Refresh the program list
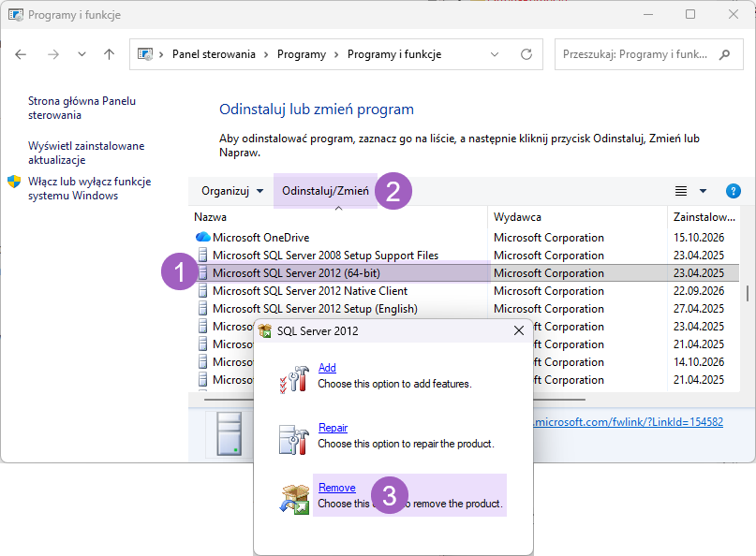This screenshot has width=756, height=556. pos(526,54)
